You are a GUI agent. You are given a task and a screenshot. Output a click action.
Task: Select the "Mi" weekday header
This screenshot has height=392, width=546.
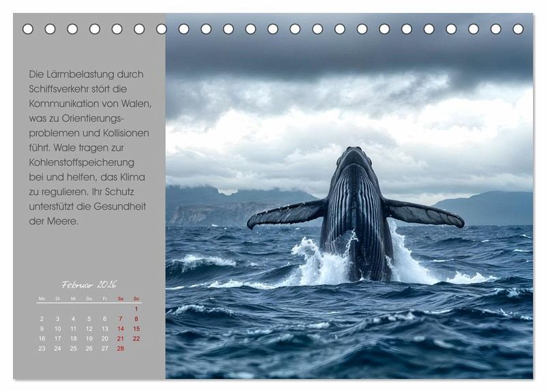(x=73, y=299)
